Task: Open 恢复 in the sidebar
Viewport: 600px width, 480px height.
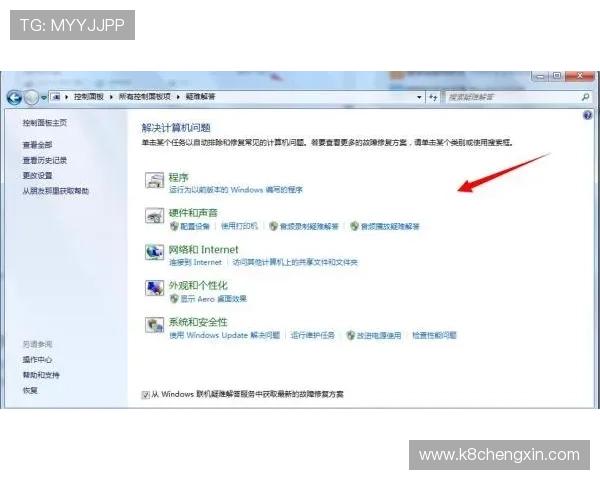Action: 30,390
